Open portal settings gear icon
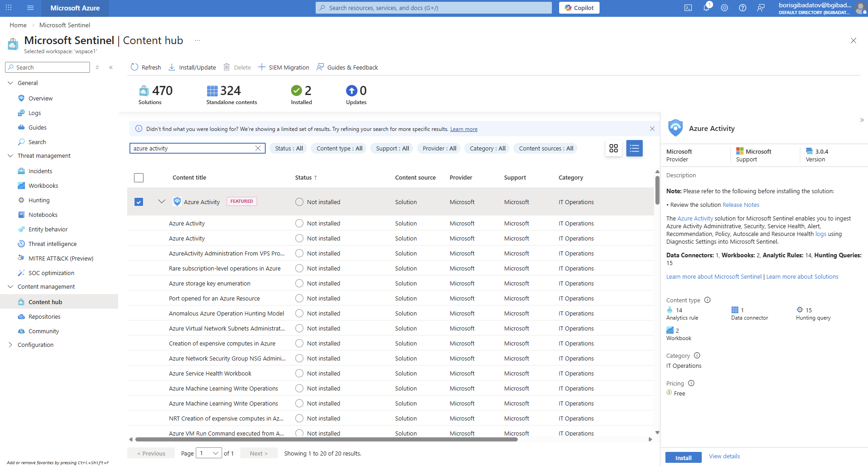Image resolution: width=868 pixels, height=466 pixels. pyautogui.click(x=724, y=8)
